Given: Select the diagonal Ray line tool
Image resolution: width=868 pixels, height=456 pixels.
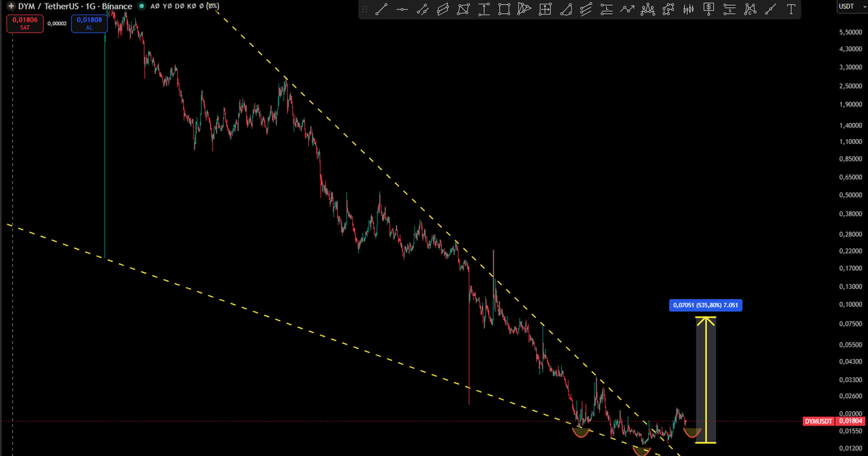Looking at the screenshot, I should tap(770, 9).
